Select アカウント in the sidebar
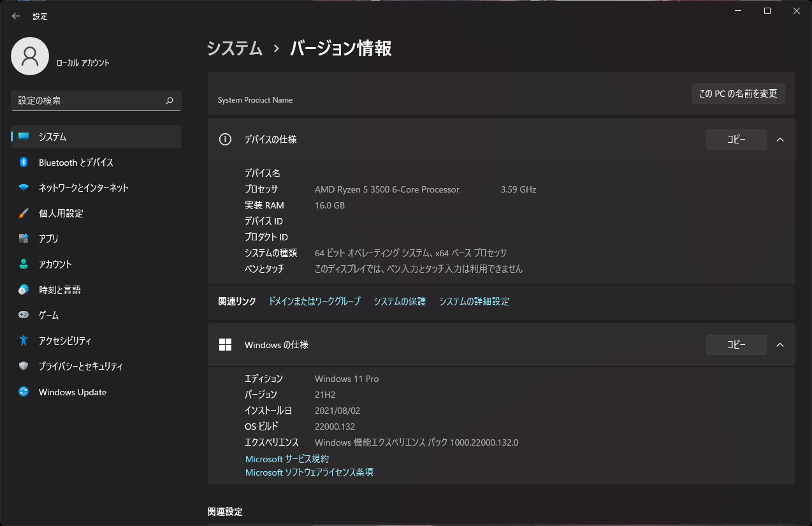 tap(96, 264)
